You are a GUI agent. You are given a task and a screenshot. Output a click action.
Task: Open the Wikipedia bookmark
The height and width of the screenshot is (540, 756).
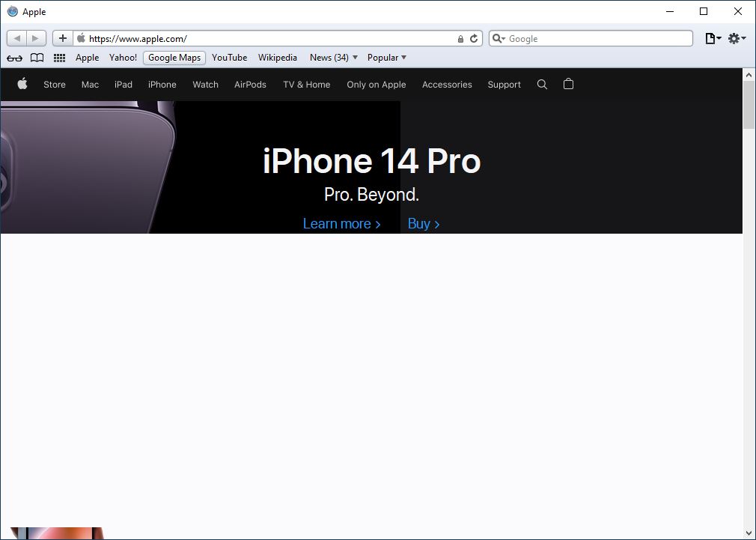278,58
